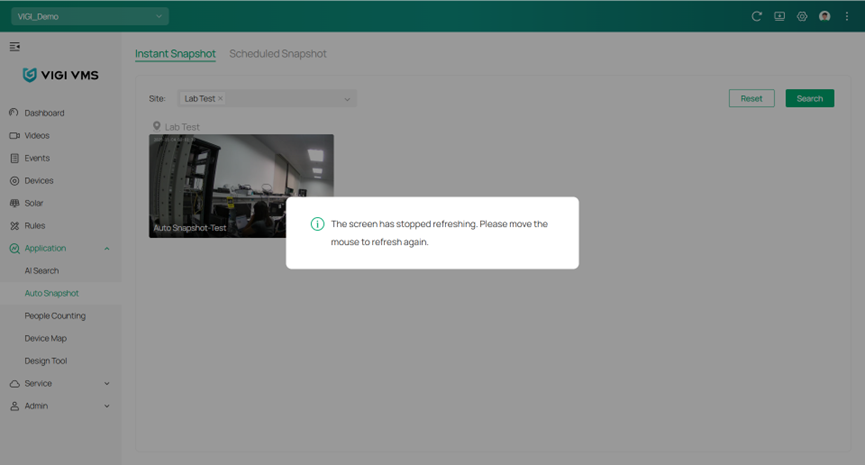Click the Admin person icon
Screen dimensions: 865x465
point(14,406)
